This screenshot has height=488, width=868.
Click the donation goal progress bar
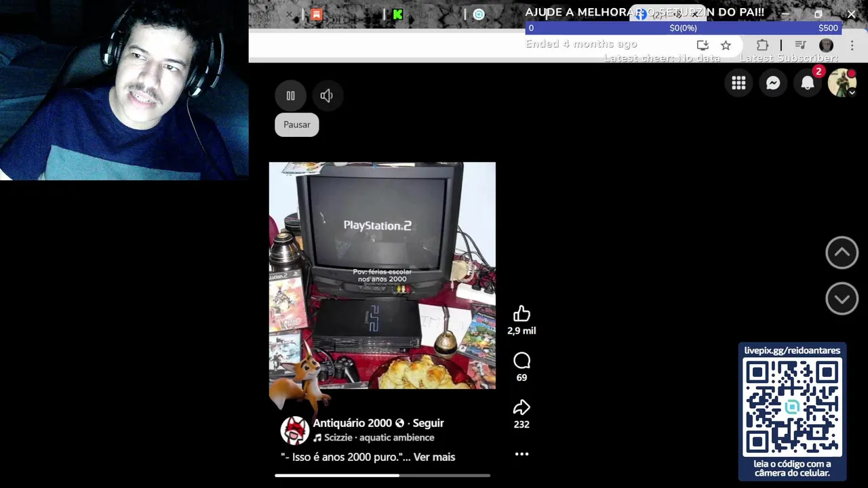point(684,28)
